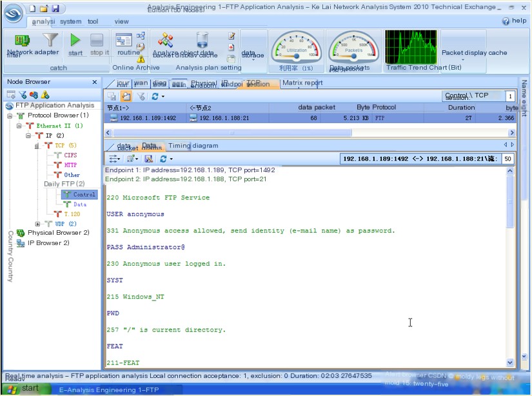Click the export icon in the TCP session toolbar
The image size is (532, 396).
tap(112, 96)
